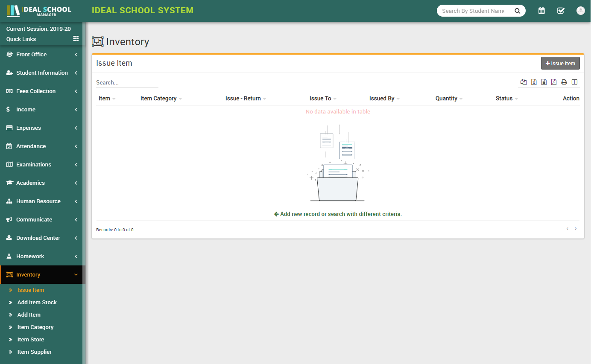Click the + Issue Item button
The height and width of the screenshot is (364, 591).
tap(560, 63)
